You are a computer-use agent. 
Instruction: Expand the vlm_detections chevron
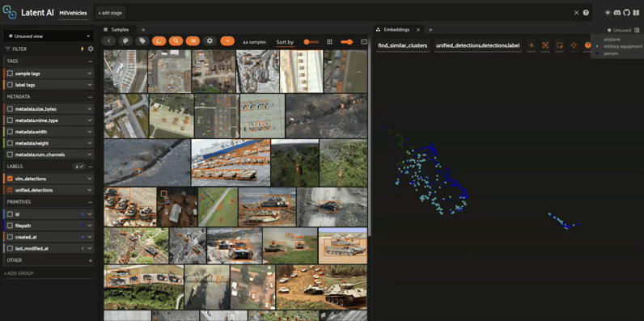point(90,179)
